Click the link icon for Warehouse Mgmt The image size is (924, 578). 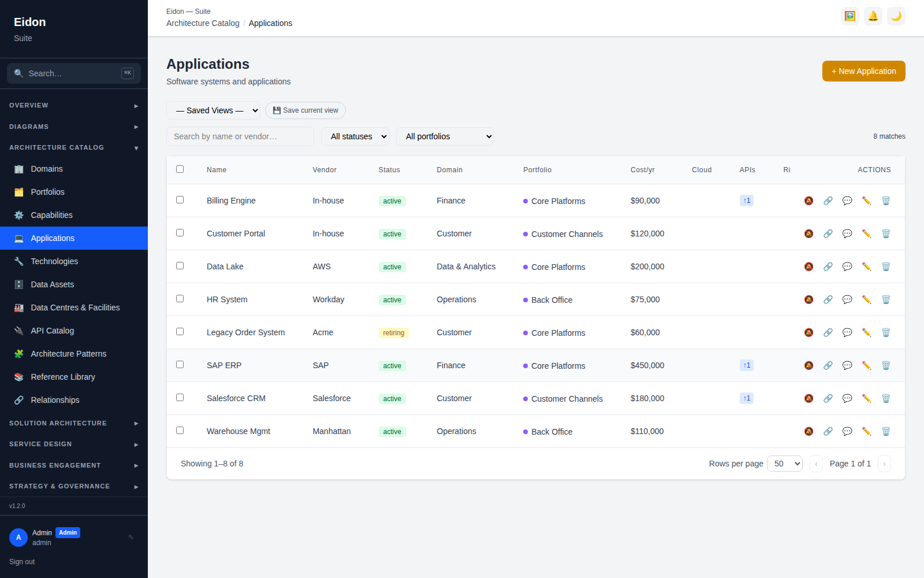click(828, 431)
